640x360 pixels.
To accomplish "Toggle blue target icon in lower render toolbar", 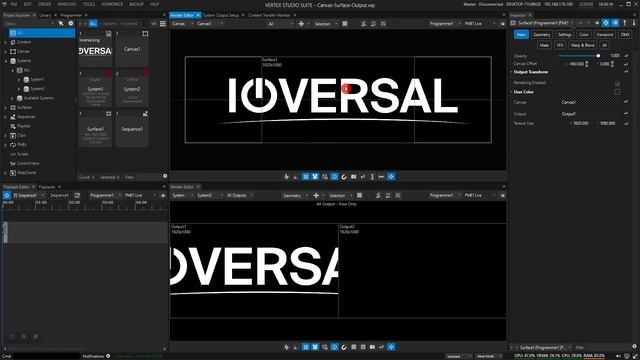I will pyautogui.click(x=391, y=347).
